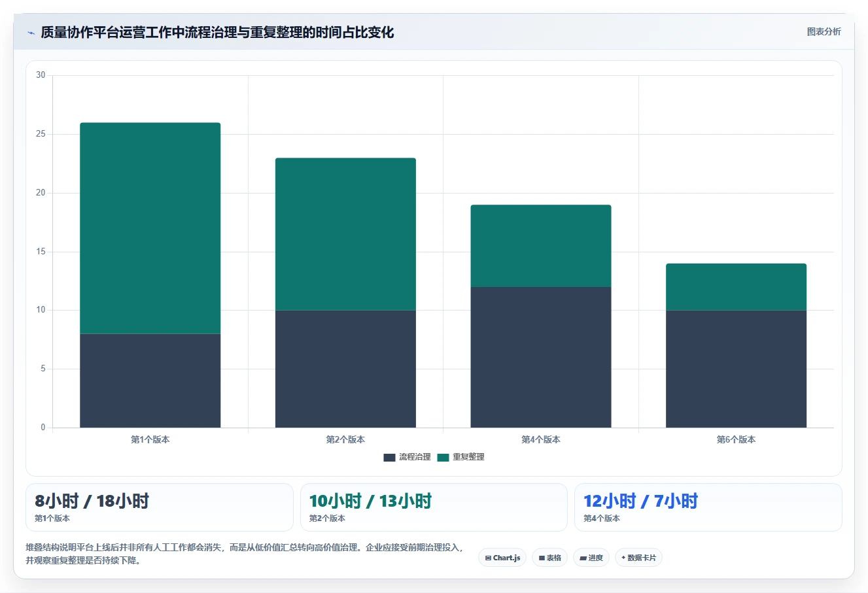Select the 表格 tag chip

(549, 558)
